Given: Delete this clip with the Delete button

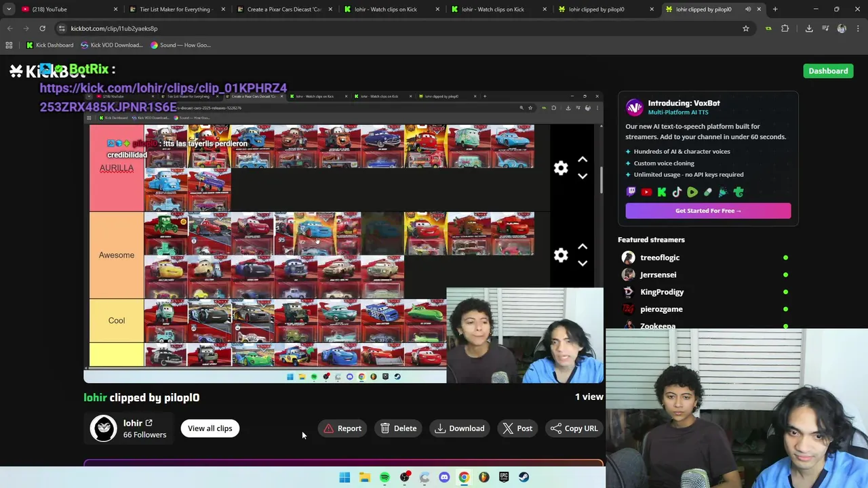Looking at the screenshot, I should pyautogui.click(x=398, y=428).
